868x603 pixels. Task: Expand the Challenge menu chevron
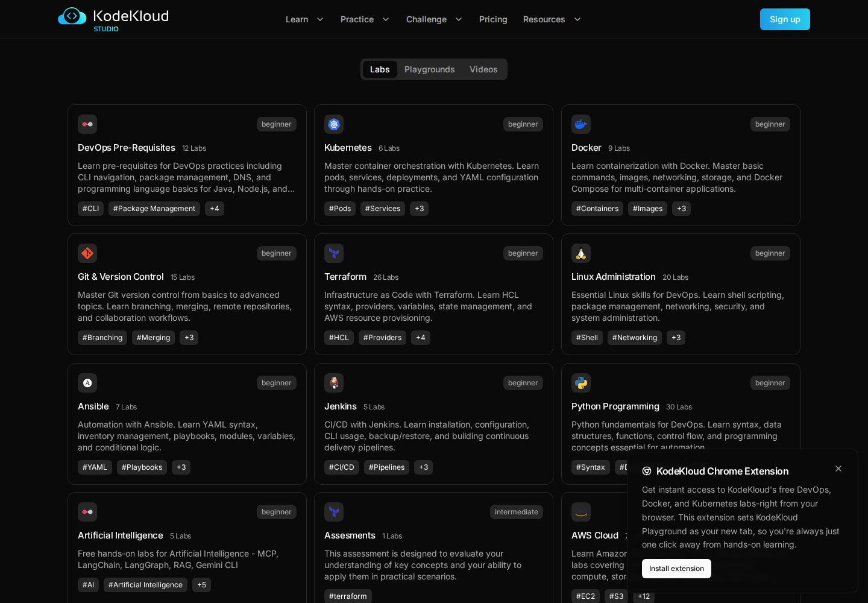[x=459, y=19]
